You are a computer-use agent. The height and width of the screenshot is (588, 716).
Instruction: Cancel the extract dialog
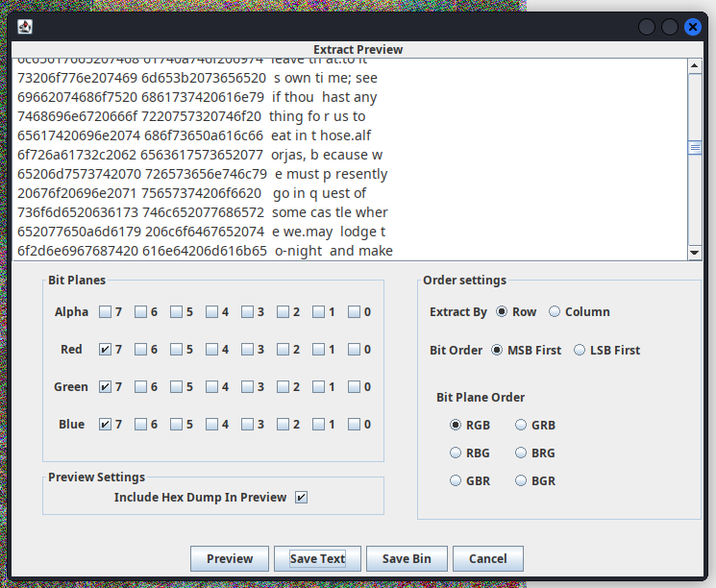point(487,559)
